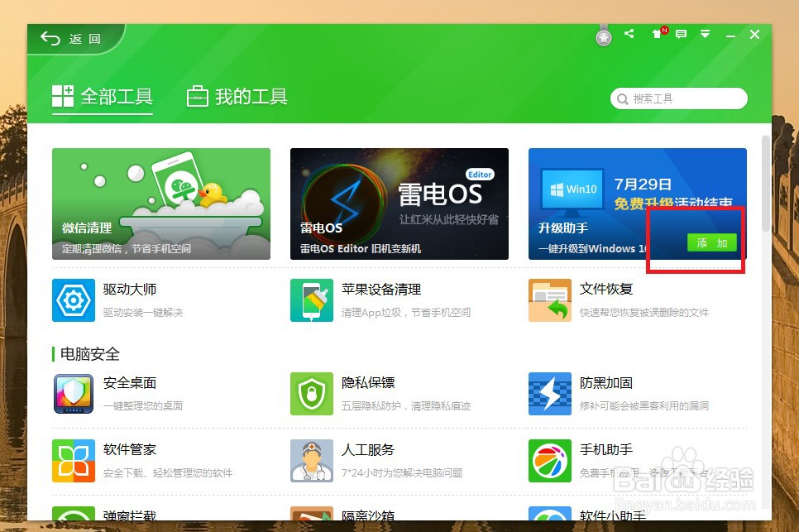Image resolution: width=799 pixels, height=532 pixels.
Task: Click the 软件小助手 tool entry
Action: tap(587, 514)
